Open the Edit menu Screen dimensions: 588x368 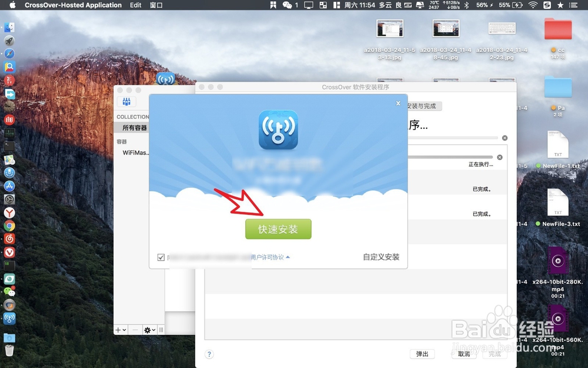[x=135, y=5]
